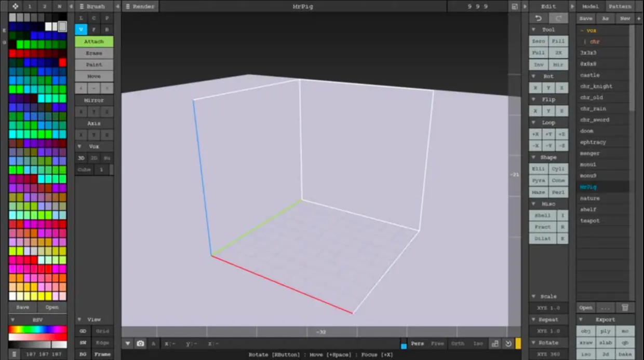Toggle the Grid view option
Image resolution: width=644 pixels, height=360 pixels.
(103, 331)
